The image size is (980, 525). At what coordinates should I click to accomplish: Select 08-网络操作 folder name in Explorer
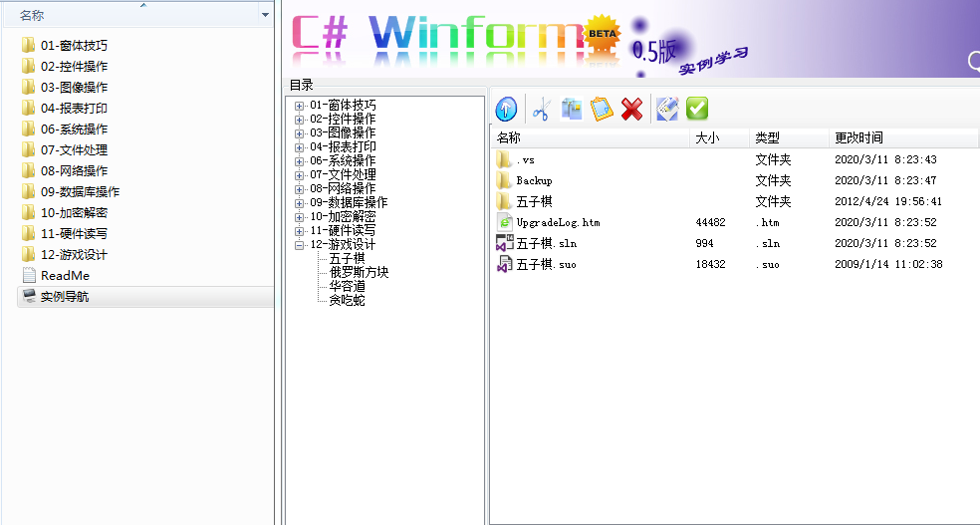(x=75, y=170)
